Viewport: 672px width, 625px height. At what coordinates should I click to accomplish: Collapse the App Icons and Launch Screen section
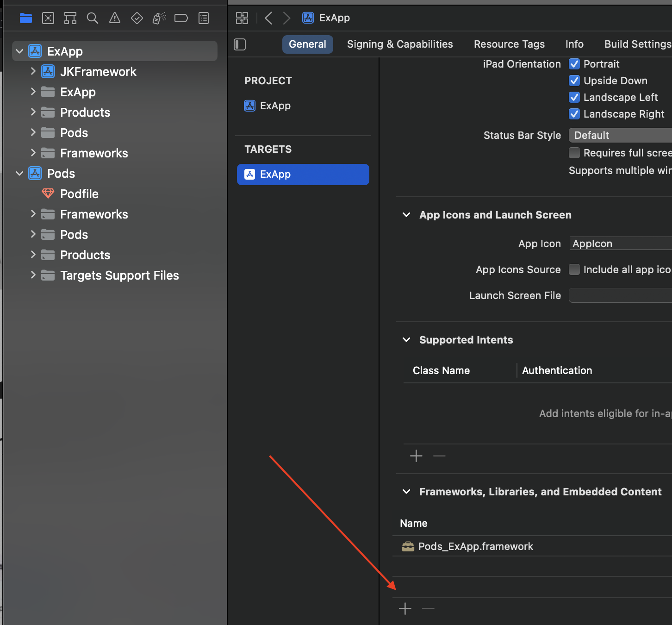tap(406, 215)
